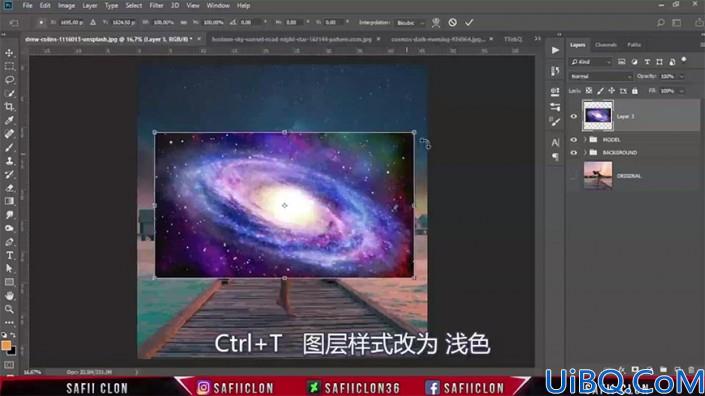Image resolution: width=705 pixels, height=396 pixels.
Task: Open the Interpolation Bicubic dropdown
Action: (410, 22)
